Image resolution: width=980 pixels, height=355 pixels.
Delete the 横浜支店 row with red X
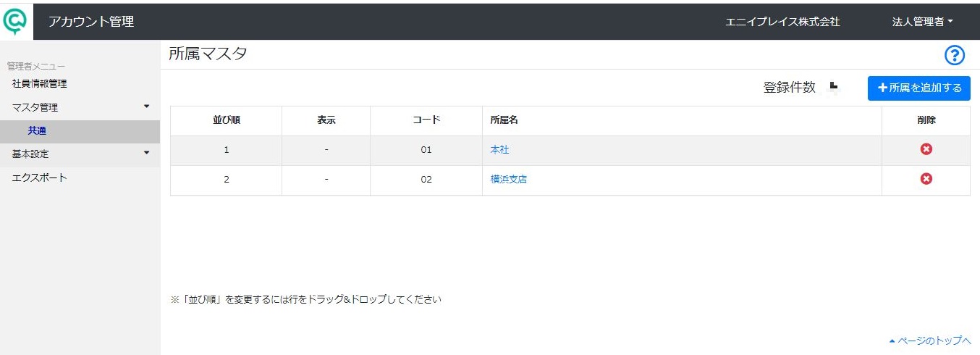tap(926, 179)
